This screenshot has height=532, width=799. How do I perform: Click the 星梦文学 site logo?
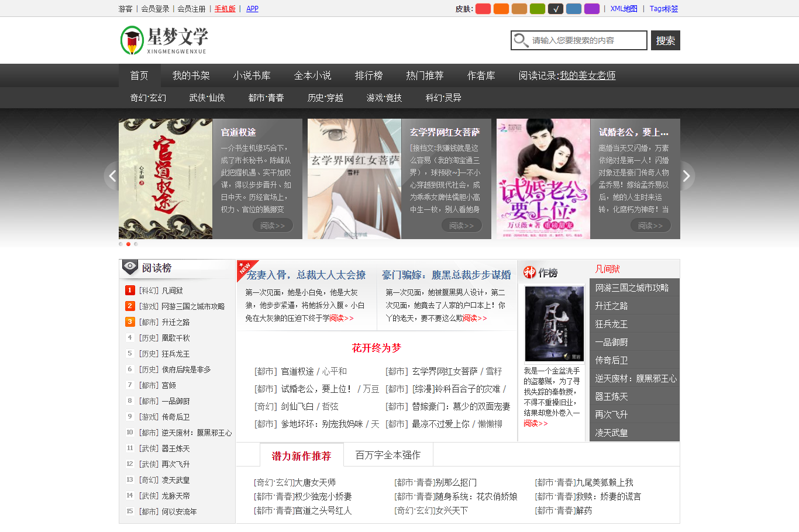tap(164, 40)
